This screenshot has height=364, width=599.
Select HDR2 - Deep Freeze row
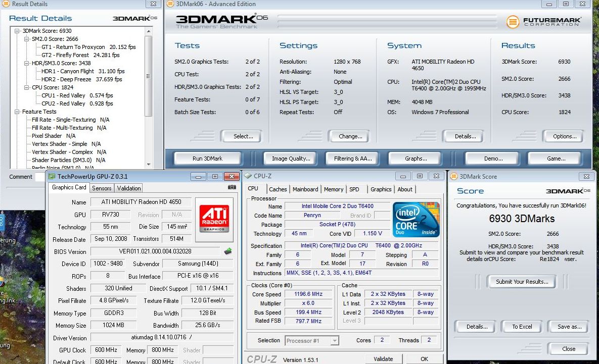pyautogui.click(x=81, y=79)
